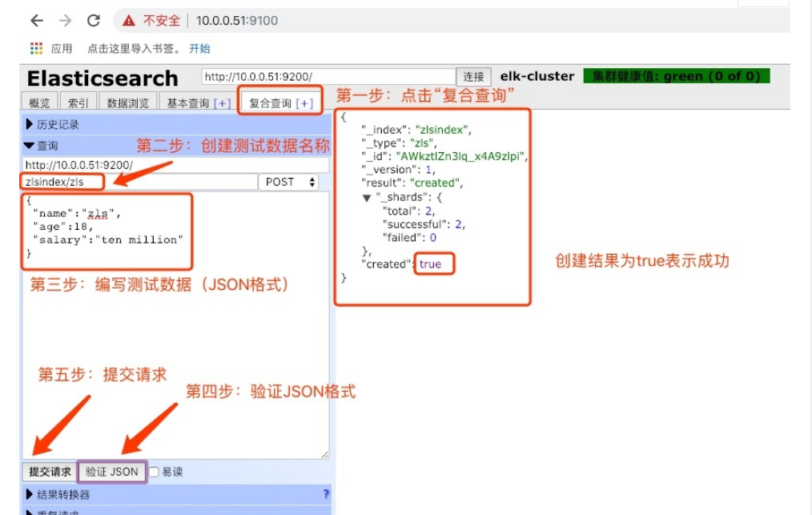
Task: Click the "failed": 0 value in result
Action: pyautogui.click(x=433, y=237)
